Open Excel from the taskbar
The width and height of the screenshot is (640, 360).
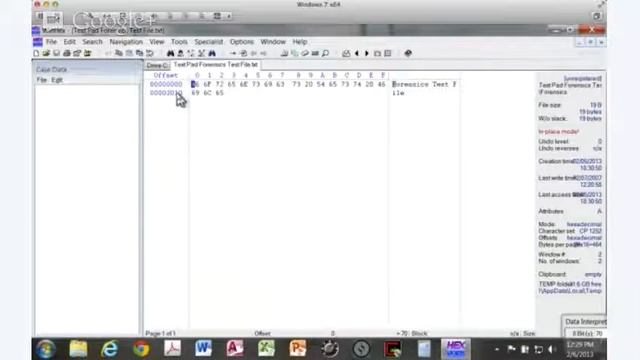(x=266, y=349)
